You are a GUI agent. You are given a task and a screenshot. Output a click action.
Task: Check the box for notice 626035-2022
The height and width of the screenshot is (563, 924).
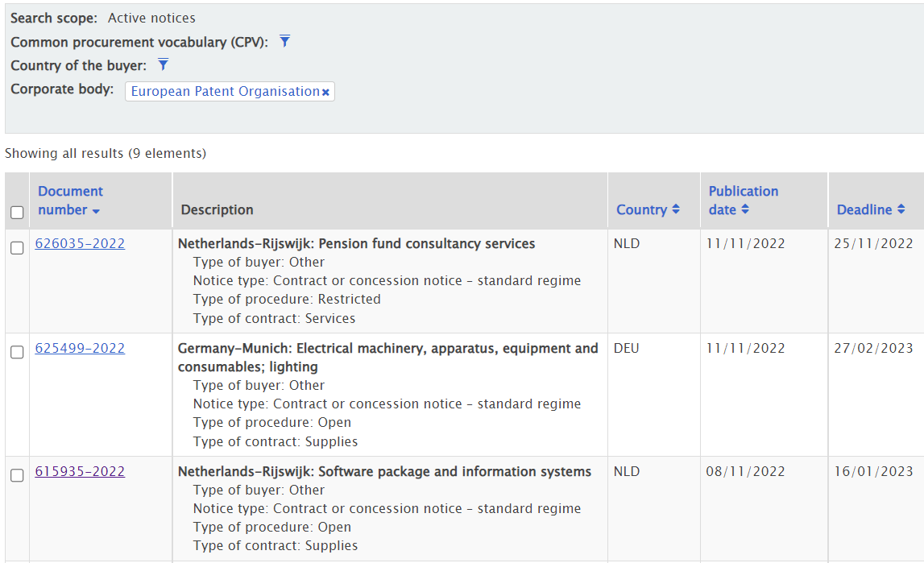17,248
